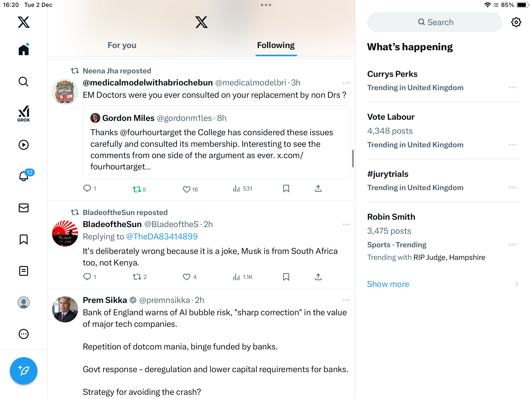532x399 pixels.
Task: Open the Lists sidebar icon
Action: [24, 271]
